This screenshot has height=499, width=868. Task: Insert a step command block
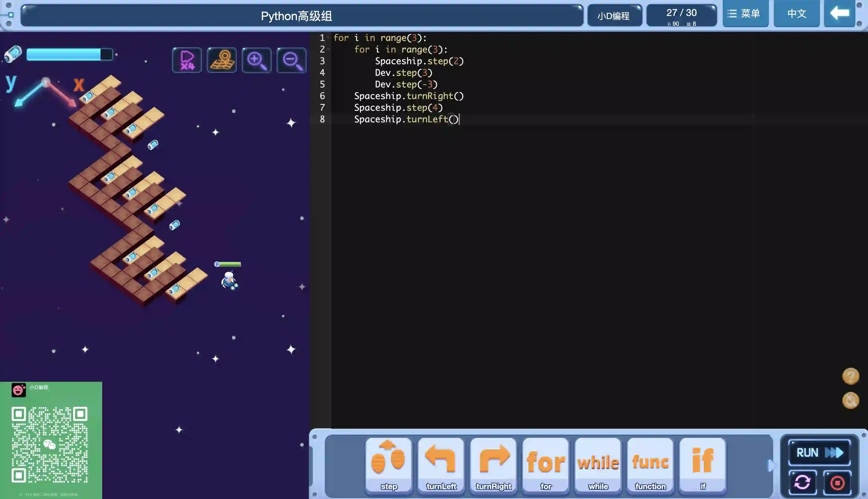[388, 464]
